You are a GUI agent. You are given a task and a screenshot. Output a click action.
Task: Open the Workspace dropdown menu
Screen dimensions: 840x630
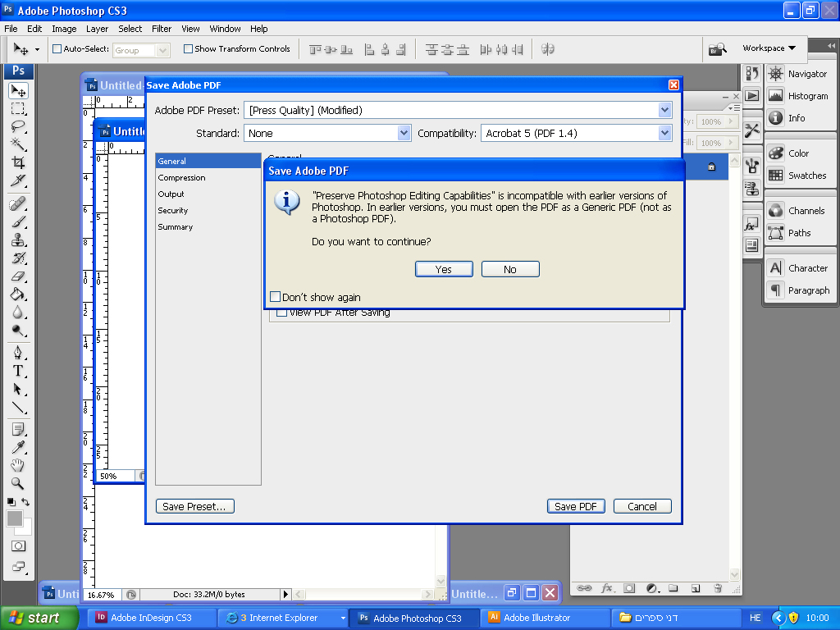(769, 48)
